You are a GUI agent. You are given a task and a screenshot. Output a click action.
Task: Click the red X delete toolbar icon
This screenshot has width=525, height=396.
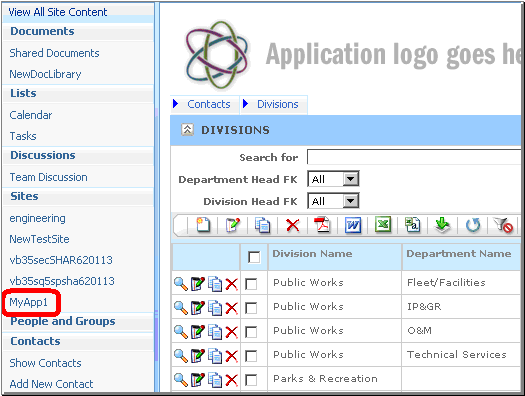[x=293, y=225]
